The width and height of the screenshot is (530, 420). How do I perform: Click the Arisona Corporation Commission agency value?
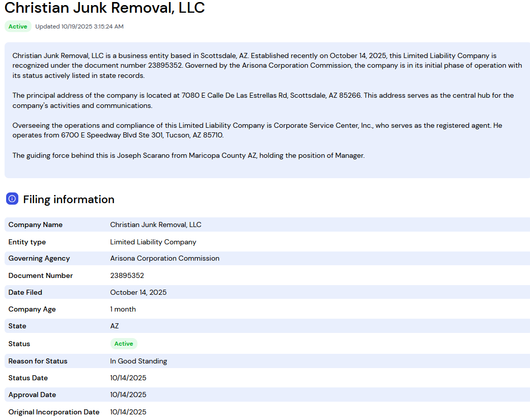(164, 258)
